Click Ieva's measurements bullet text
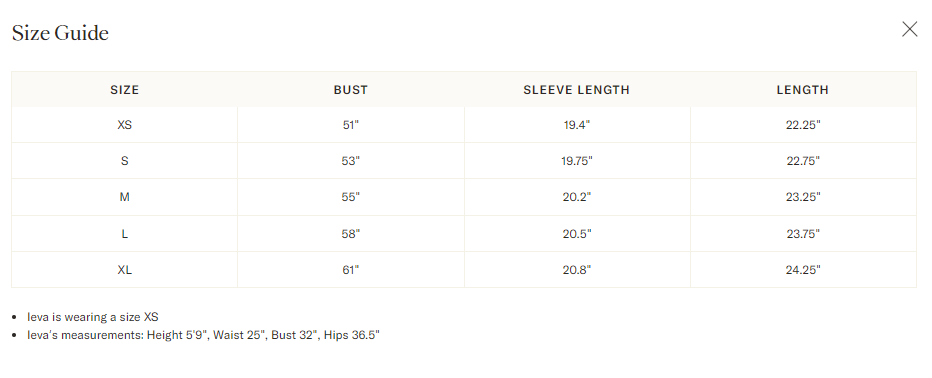This screenshot has width=932, height=378. [203, 335]
